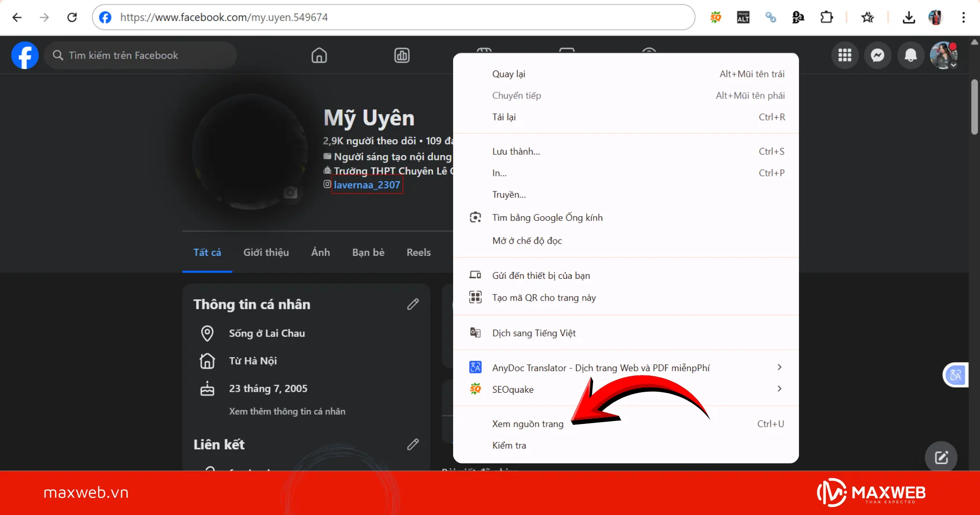980x515 pixels.
Task: Click the page vertical scrollbar
Action: click(974, 107)
